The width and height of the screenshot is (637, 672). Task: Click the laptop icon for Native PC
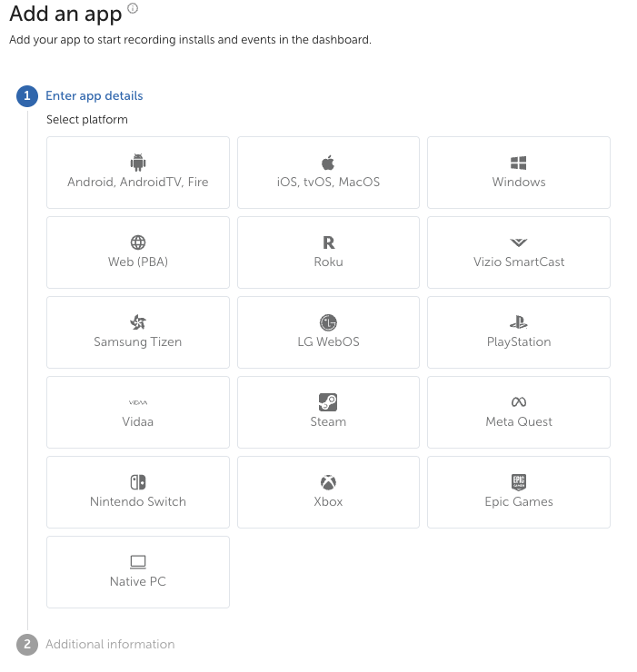pyautogui.click(x=138, y=562)
